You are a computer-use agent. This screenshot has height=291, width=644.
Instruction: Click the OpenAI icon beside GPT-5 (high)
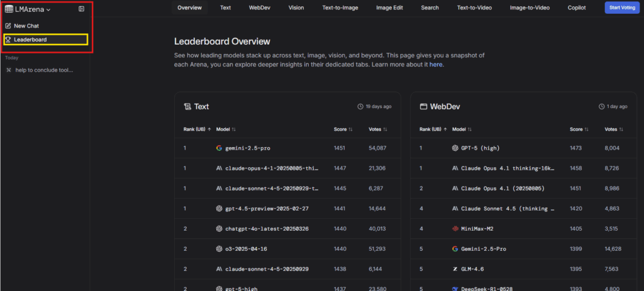[455, 148]
